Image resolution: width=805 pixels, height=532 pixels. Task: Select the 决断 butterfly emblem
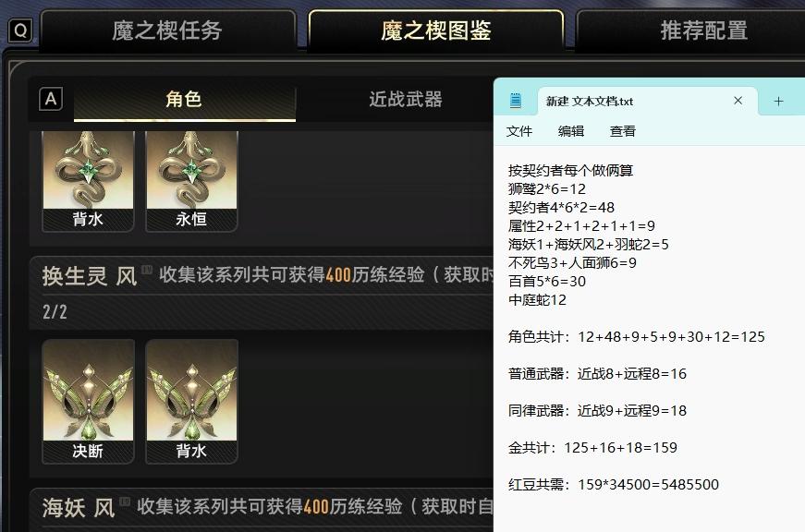coord(88,401)
